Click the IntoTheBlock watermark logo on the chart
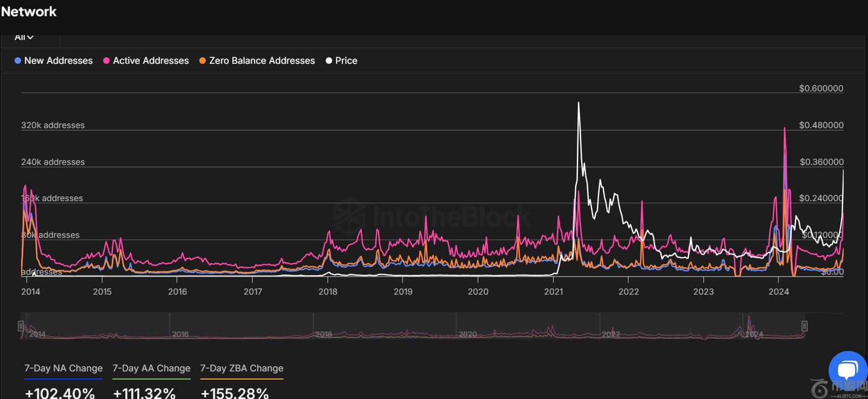Image resolution: width=868 pixels, height=399 pixels. point(432,216)
